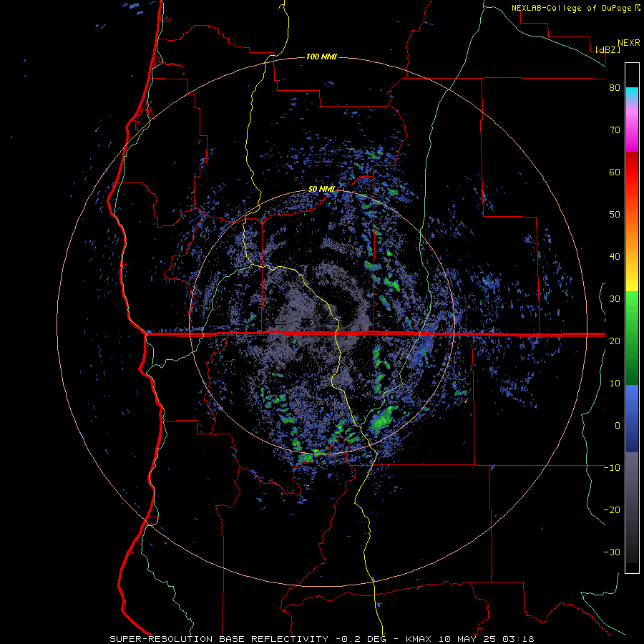Click the -20 value on the dBZ scale

(x=612, y=510)
